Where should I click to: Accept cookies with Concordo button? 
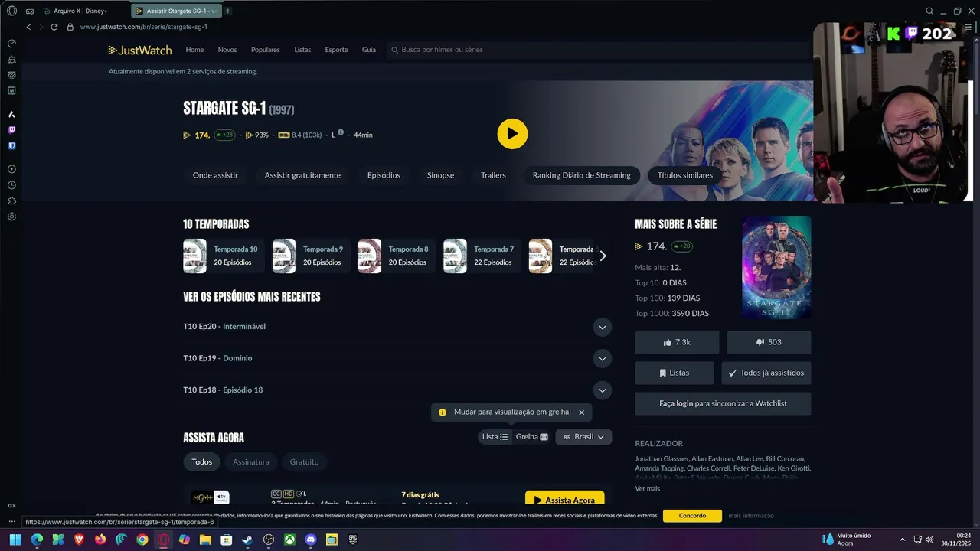point(692,516)
